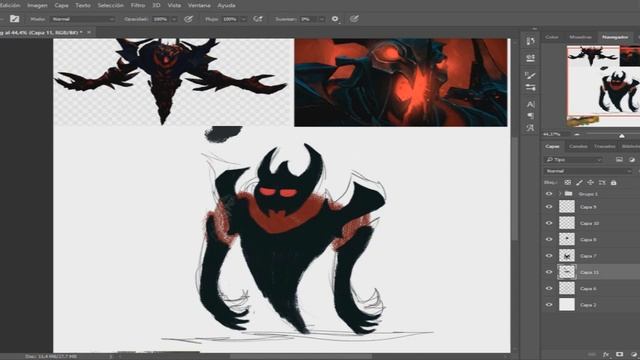Hide layer Capa 7

click(x=549, y=256)
